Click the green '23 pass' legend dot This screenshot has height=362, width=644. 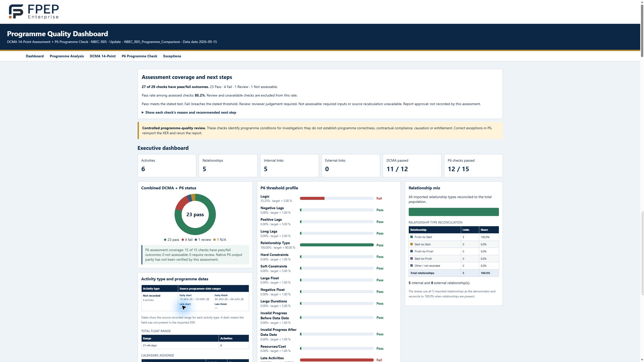click(165, 240)
